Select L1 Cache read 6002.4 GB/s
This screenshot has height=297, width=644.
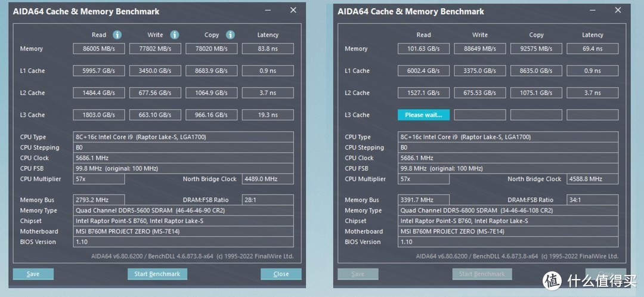[423, 70]
